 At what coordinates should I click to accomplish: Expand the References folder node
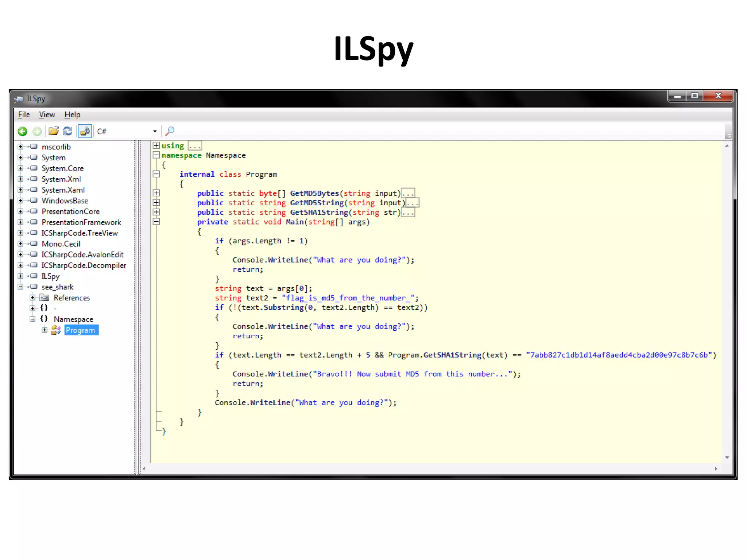(x=32, y=297)
